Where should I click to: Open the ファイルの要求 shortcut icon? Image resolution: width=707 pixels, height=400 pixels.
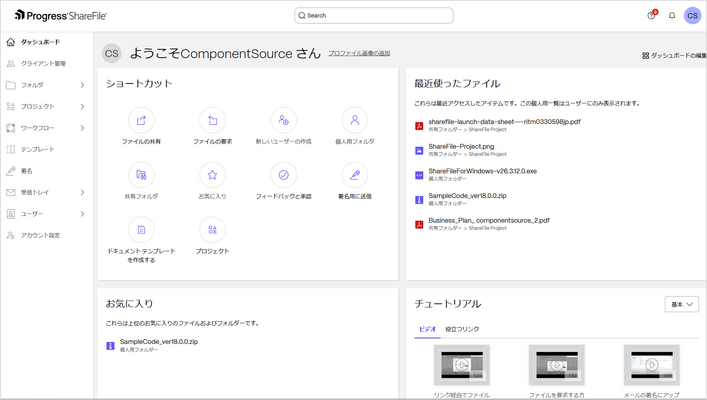coord(212,120)
